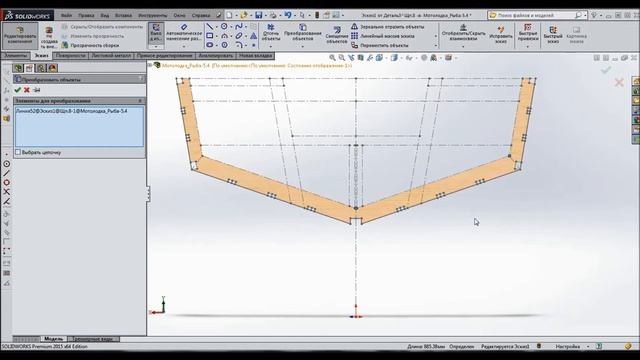This screenshot has height=360, width=640.
Task: Select the Text sketch tool
Action: pyautogui.click(x=253, y=36)
